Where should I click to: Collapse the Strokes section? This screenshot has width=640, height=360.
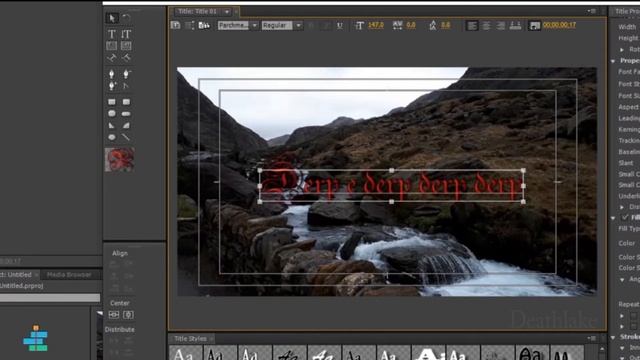613,337
